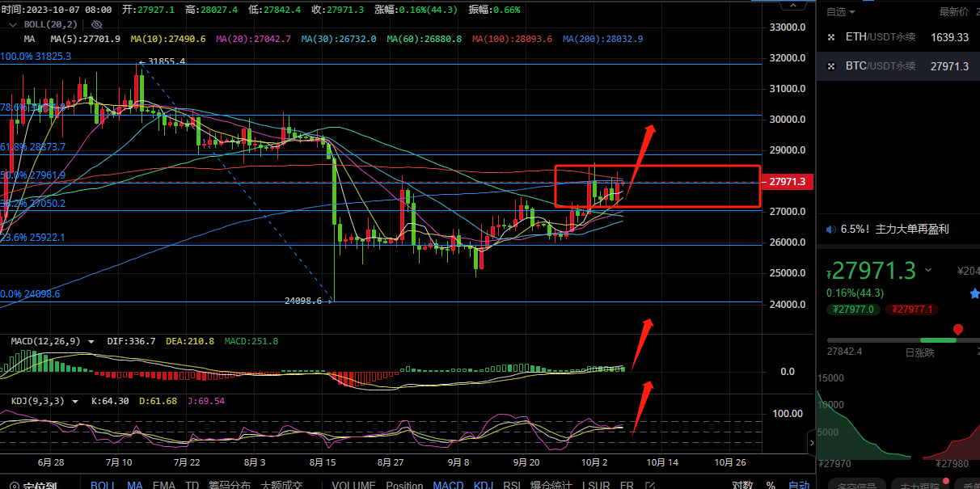Select the BTC/USDT永续 watchlist row

tap(898, 66)
